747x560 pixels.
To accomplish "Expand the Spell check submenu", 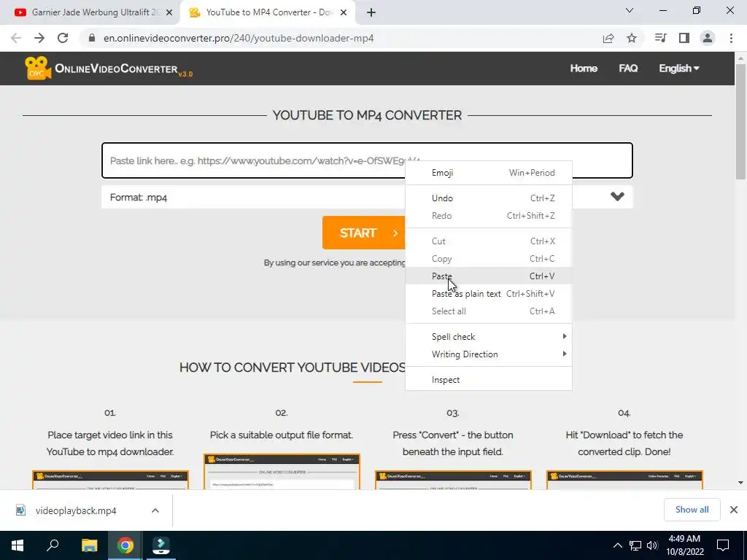I will click(x=488, y=337).
